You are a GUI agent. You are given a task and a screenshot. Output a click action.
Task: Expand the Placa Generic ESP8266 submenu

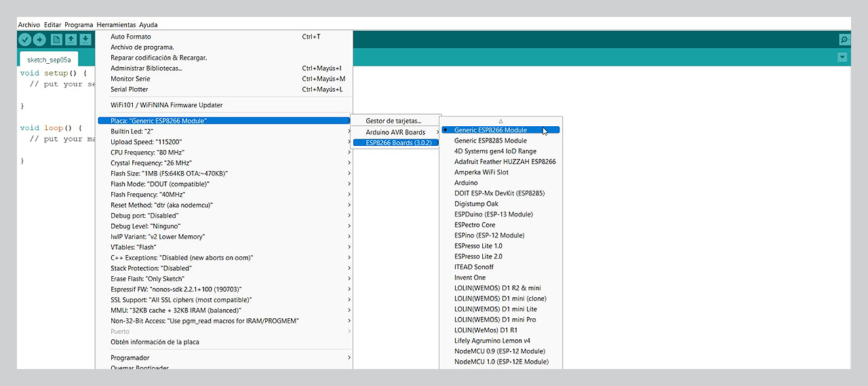point(224,121)
